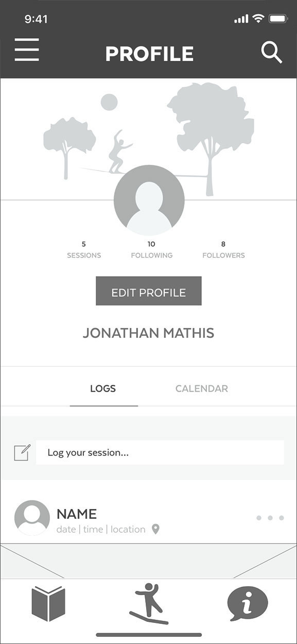
Task: Select the slackline walker icon
Action: coord(149,604)
